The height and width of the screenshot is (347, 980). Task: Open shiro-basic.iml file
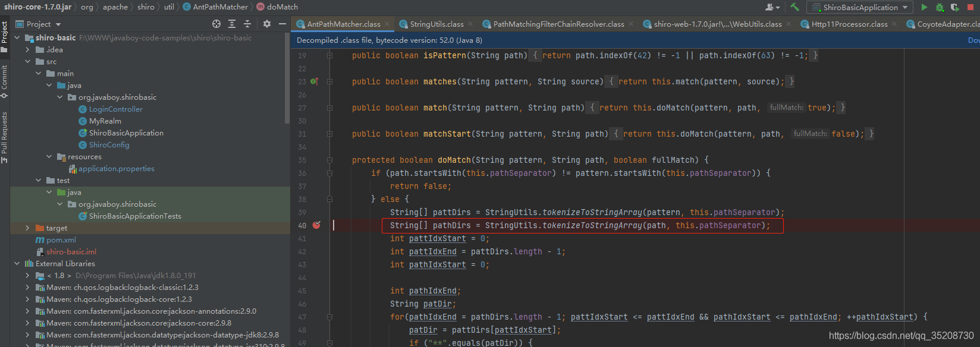(x=71, y=251)
